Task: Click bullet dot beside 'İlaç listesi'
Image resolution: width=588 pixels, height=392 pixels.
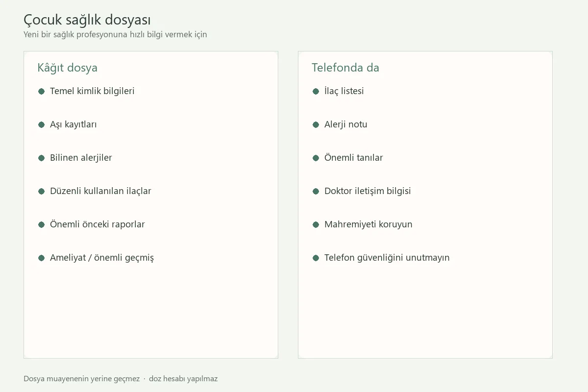Action: (x=316, y=91)
